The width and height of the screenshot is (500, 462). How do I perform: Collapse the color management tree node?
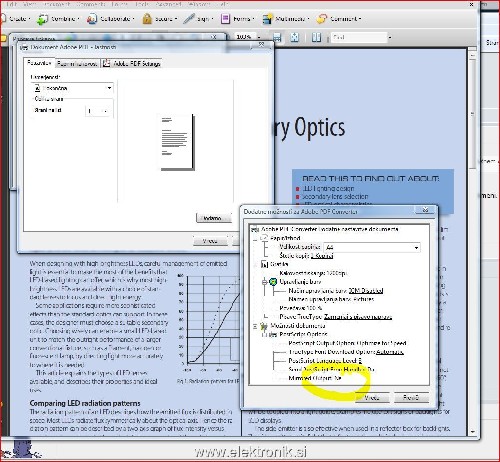(264, 282)
